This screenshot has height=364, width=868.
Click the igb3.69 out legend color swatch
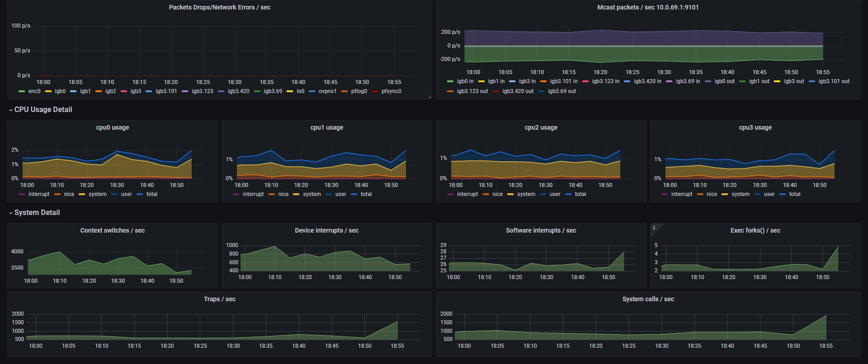pyautogui.click(x=541, y=91)
